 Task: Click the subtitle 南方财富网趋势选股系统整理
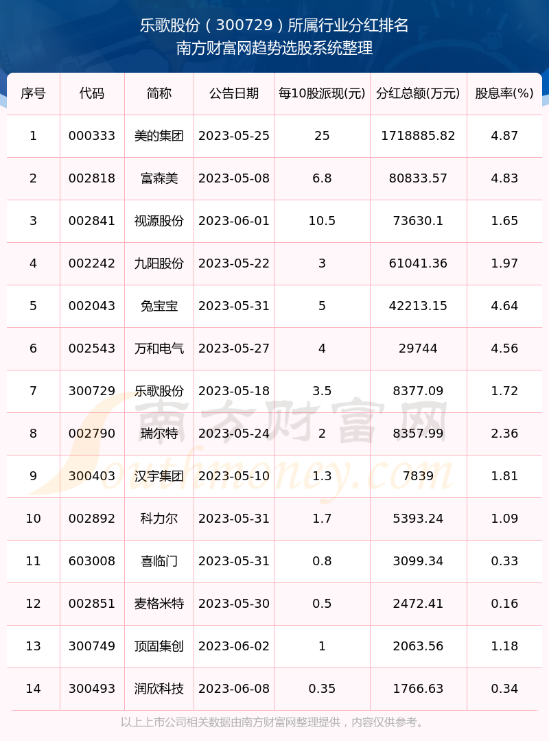[274, 48]
